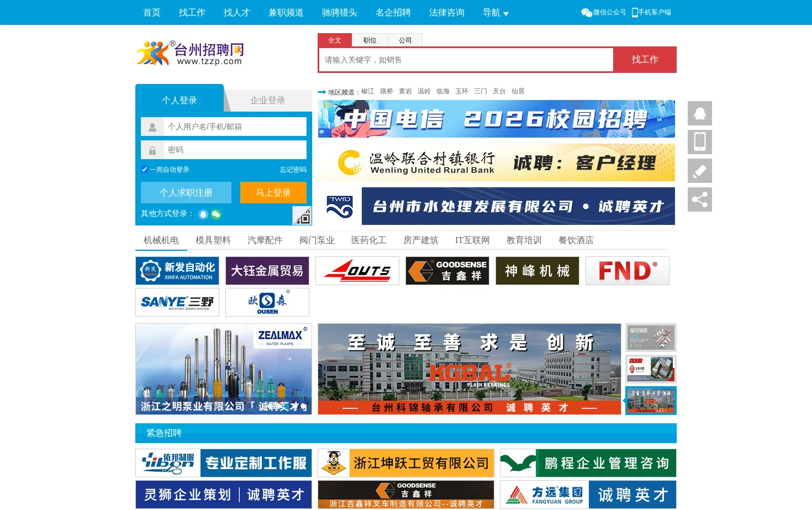Go to the 台州招聘网 site logo
Screen dimensions: 812x510
pyautogui.click(x=191, y=54)
